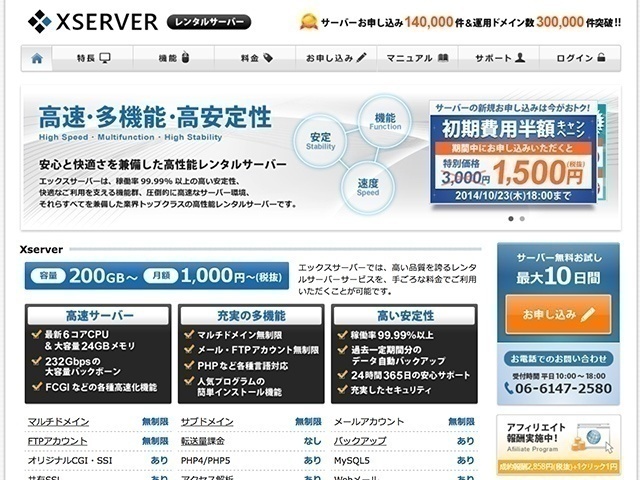This screenshot has width=640, height=480.
Task: Click the price tag icon beside 料金
Action: point(268,58)
